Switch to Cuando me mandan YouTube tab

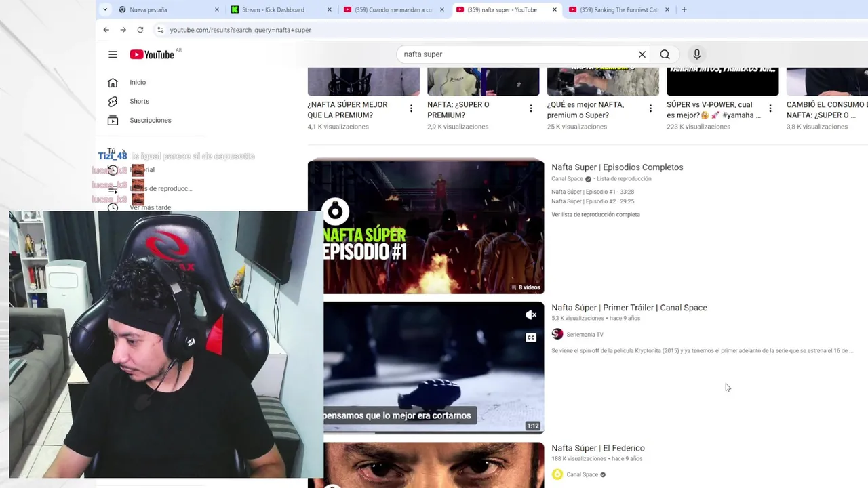394,9
